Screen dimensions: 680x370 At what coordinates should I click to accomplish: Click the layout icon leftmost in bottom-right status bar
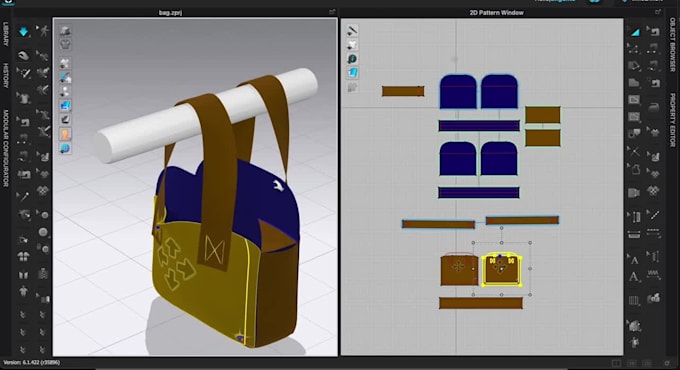coord(616,363)
